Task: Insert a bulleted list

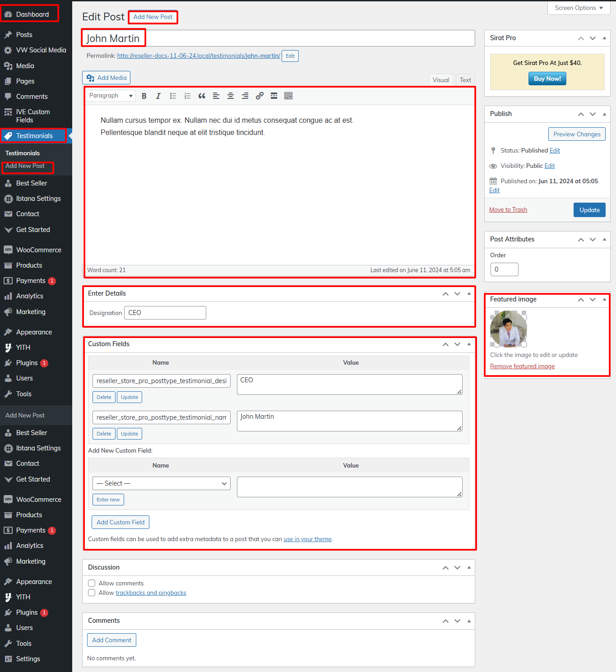Action: tap(173, 96)
